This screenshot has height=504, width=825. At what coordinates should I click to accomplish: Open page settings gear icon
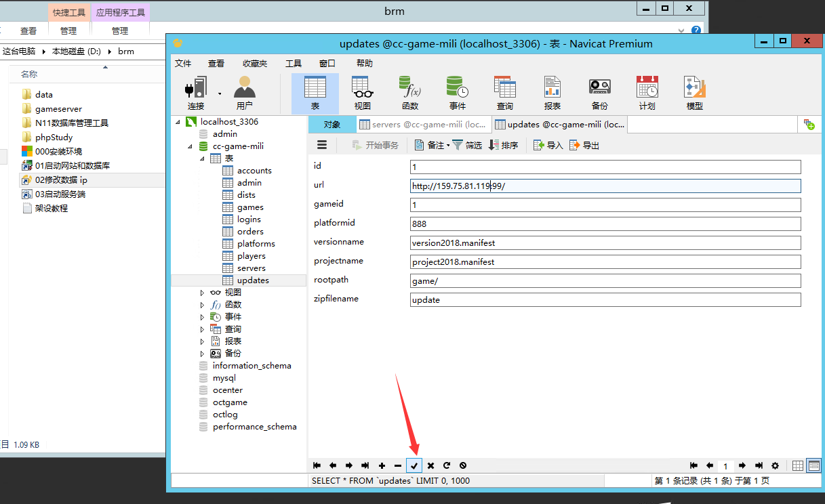point(775,465)
